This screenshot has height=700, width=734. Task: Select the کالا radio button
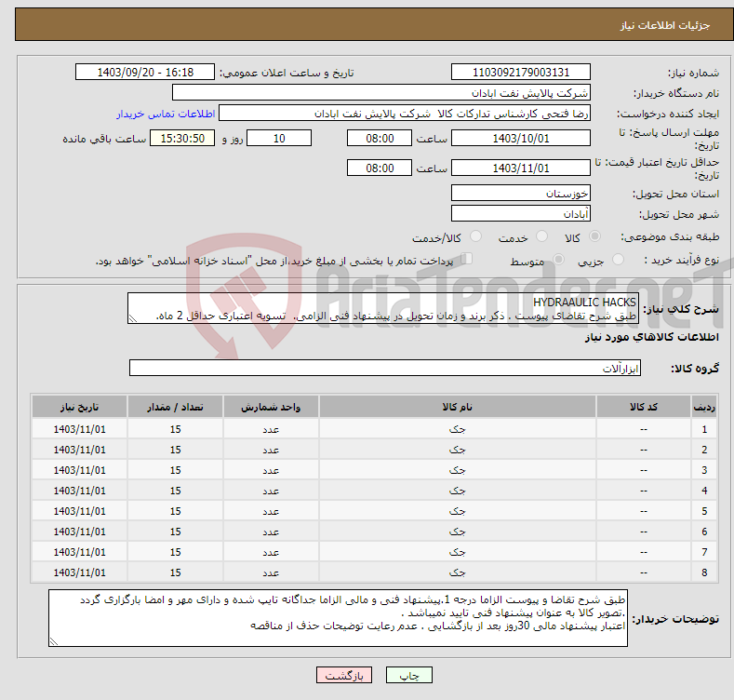(594, 236)
